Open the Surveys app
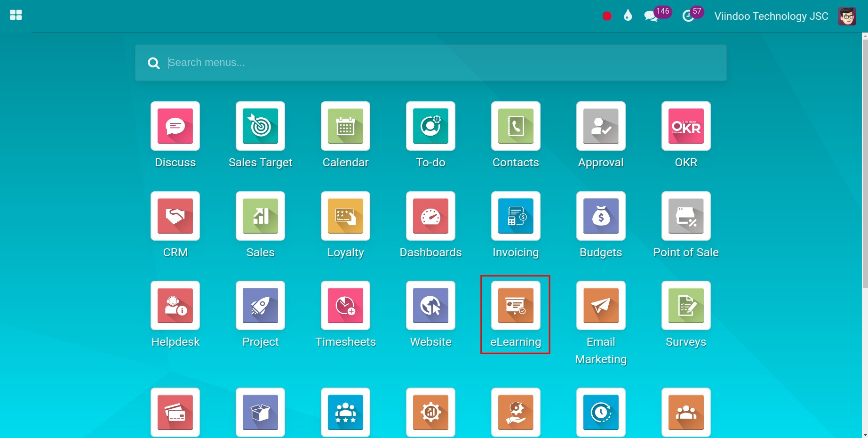Viewport: 868px width, 438px height. (686, 305)
